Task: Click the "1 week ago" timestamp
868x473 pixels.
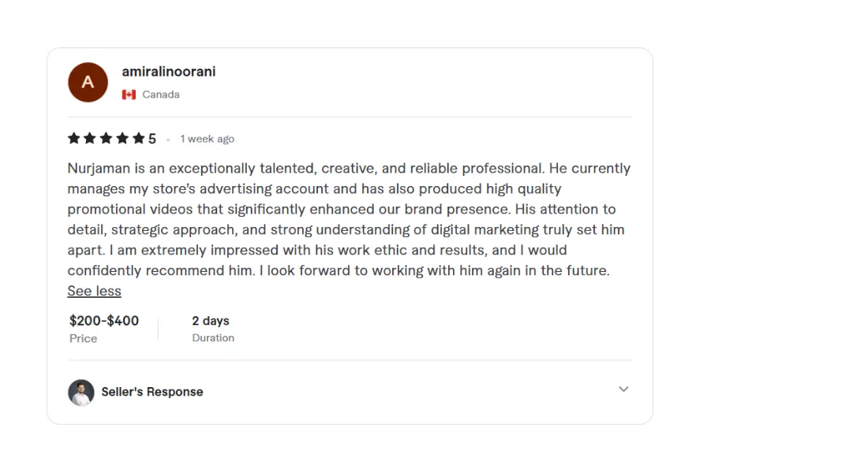Action: [207, 139]
